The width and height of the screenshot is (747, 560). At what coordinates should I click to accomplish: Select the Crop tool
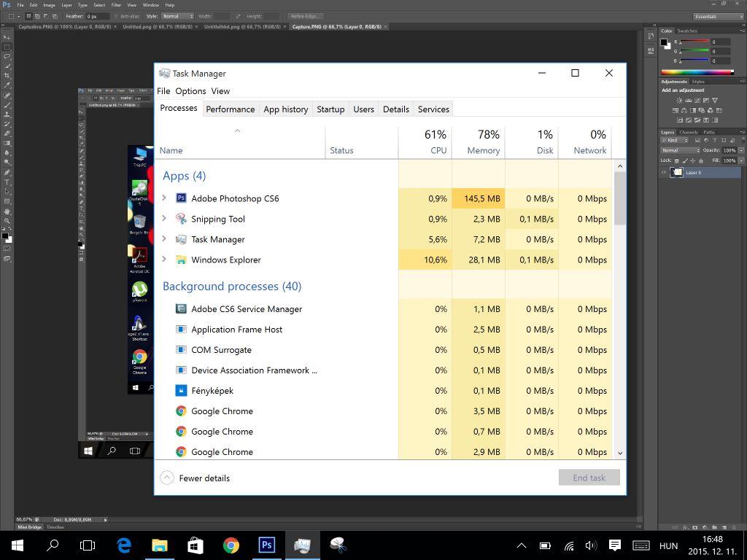click(x=7, y=75)
